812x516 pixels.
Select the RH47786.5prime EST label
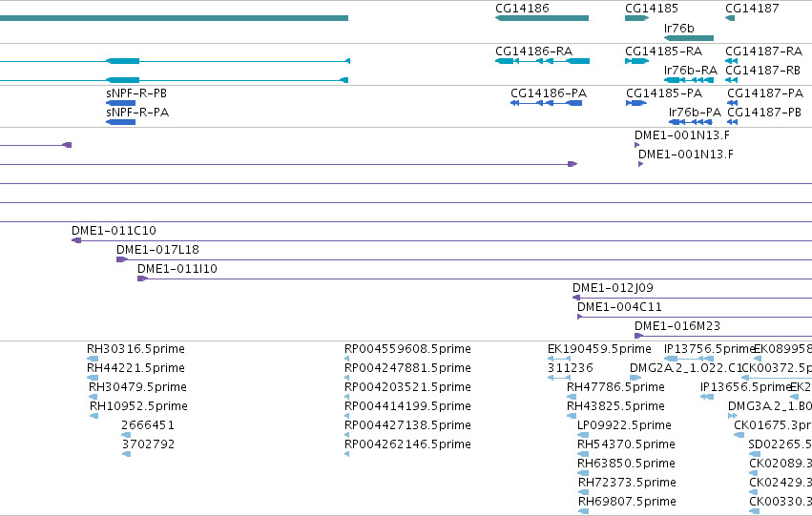[x=615, y=387]
